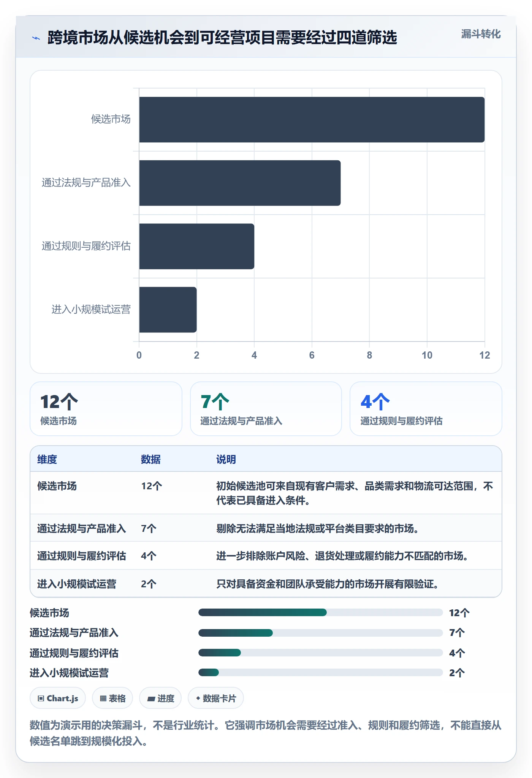Click the 候选市场 bar in the chart
The width and height of the screenshot is (532, 778).
[x=312, y=120]
